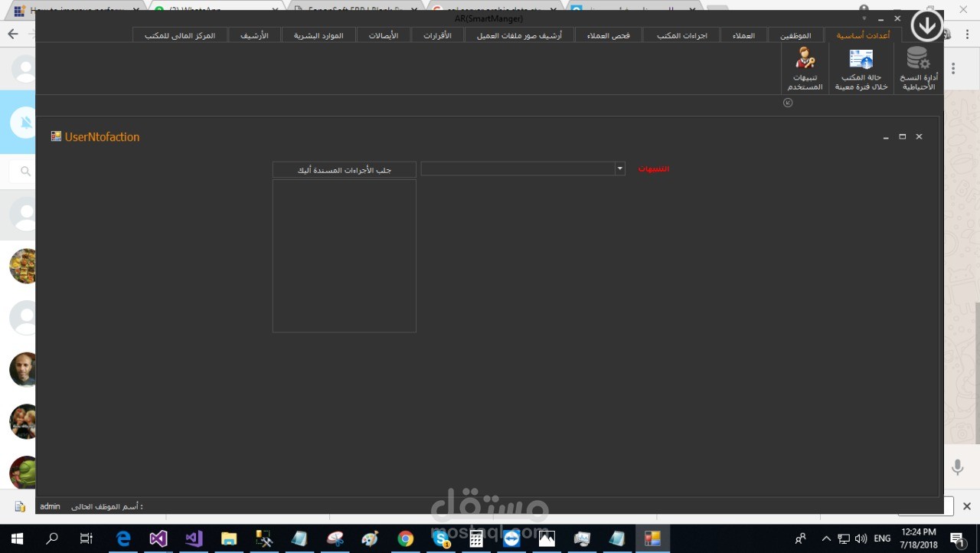This screenshot has height=553, width=980.
Task: Switch to the العملاء tab
Action: (x=743, y=35)
